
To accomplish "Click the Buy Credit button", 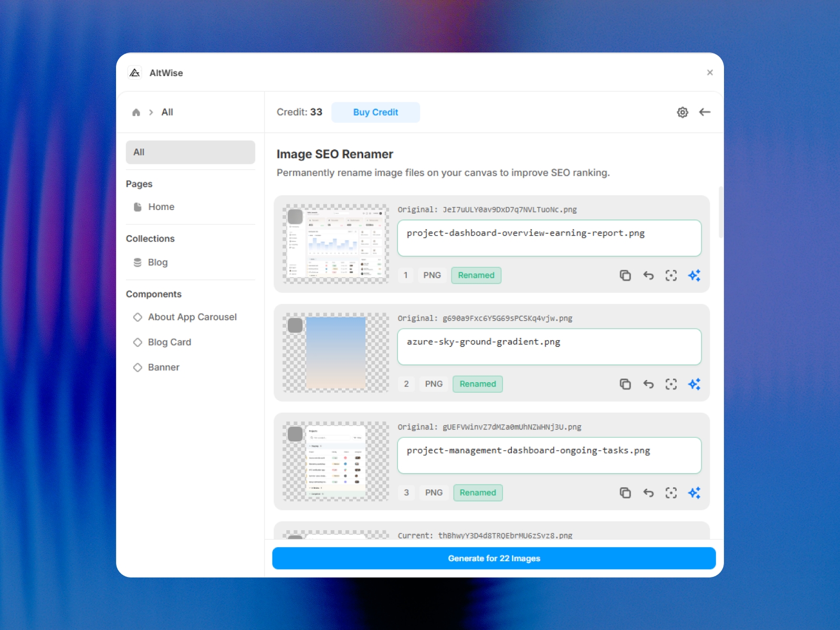I will click(x=375, y=112).
